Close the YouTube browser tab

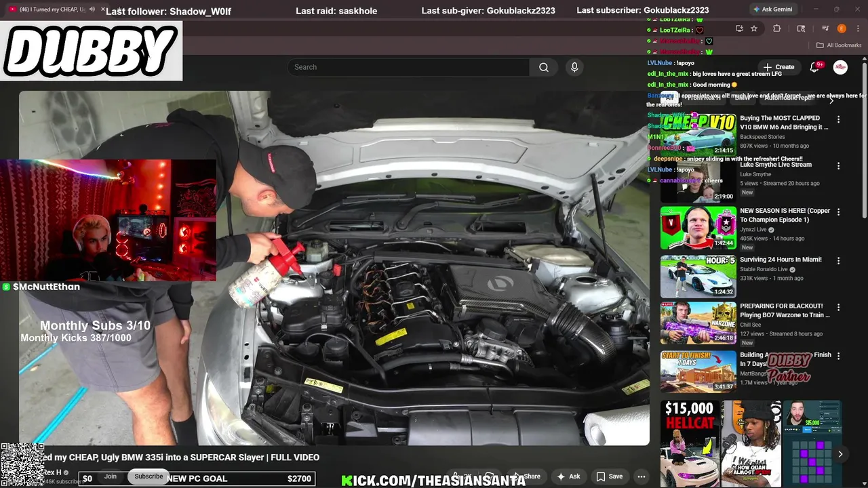103,9
